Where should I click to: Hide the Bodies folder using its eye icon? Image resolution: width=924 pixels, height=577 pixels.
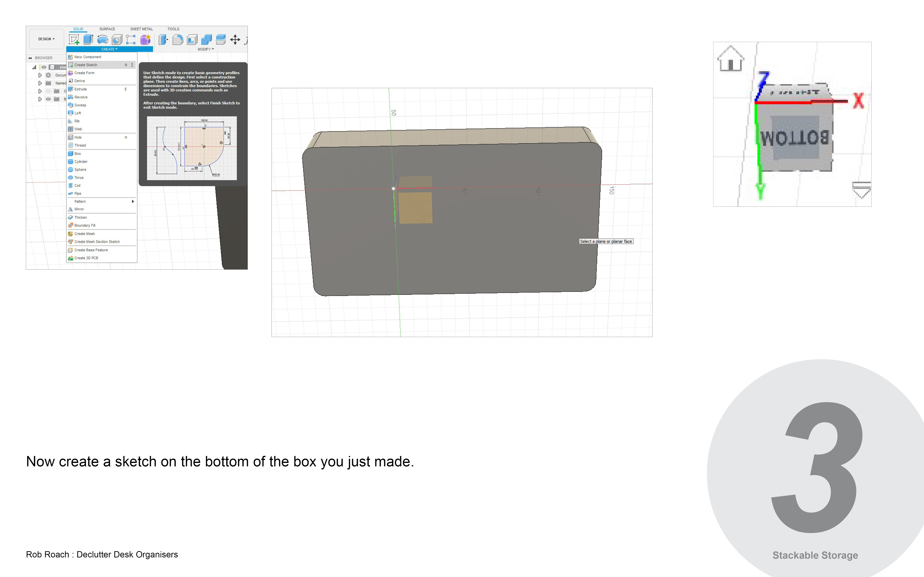pos(48,99)
